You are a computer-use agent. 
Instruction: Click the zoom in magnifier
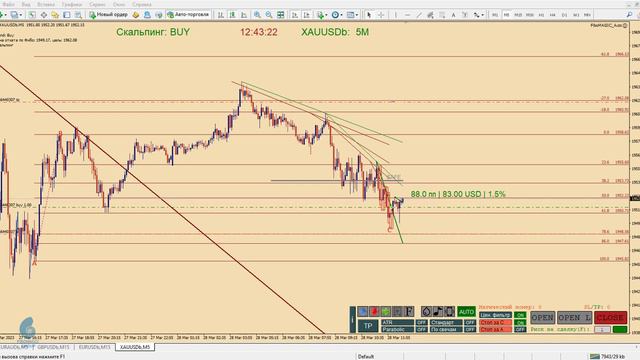click(258, 15)
